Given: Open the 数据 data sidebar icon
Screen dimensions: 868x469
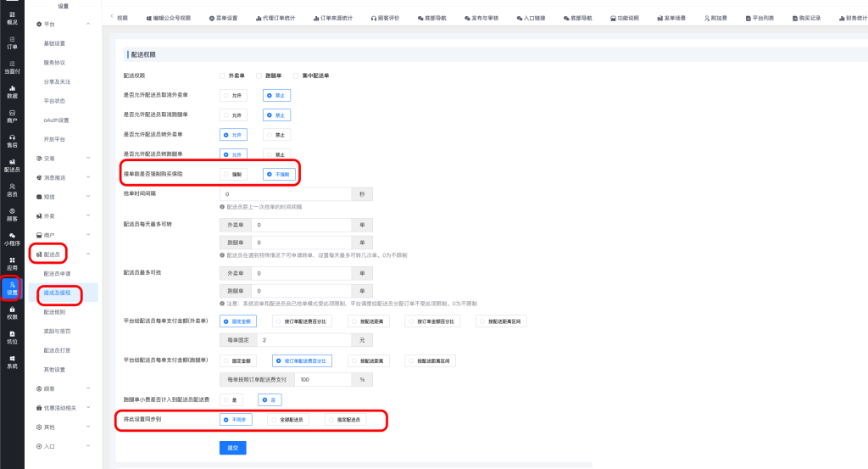Looking at the screenshot, I should click(12, 91).
